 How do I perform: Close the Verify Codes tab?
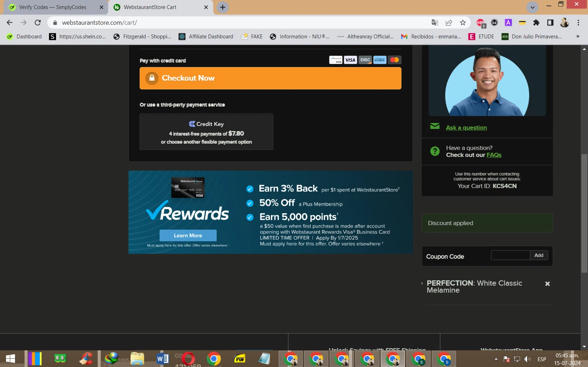pyautogui.click(x=101, y=7)
